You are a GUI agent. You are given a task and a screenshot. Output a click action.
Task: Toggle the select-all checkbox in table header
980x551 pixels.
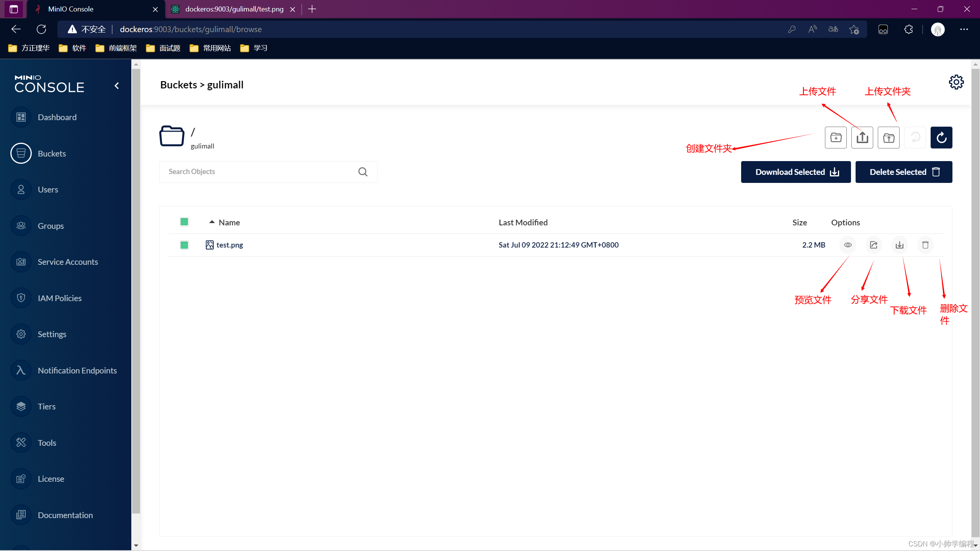click(185, 222)
